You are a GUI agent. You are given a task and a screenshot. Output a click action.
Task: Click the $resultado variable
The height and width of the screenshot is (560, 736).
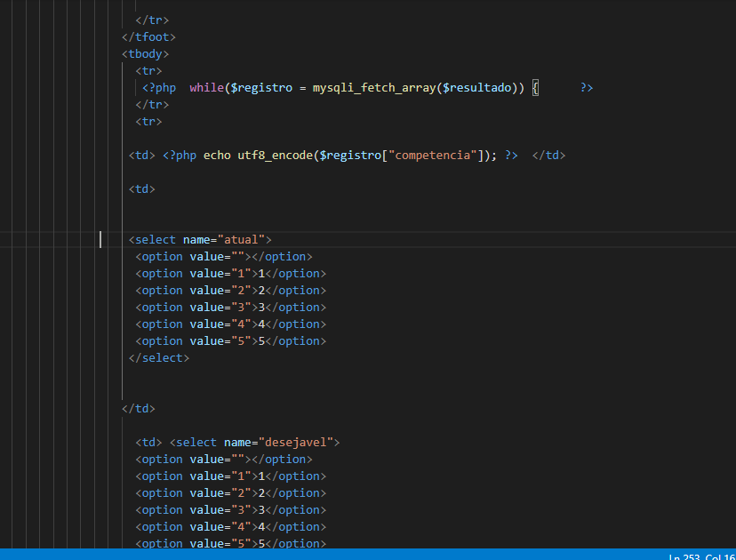(477, 88)
